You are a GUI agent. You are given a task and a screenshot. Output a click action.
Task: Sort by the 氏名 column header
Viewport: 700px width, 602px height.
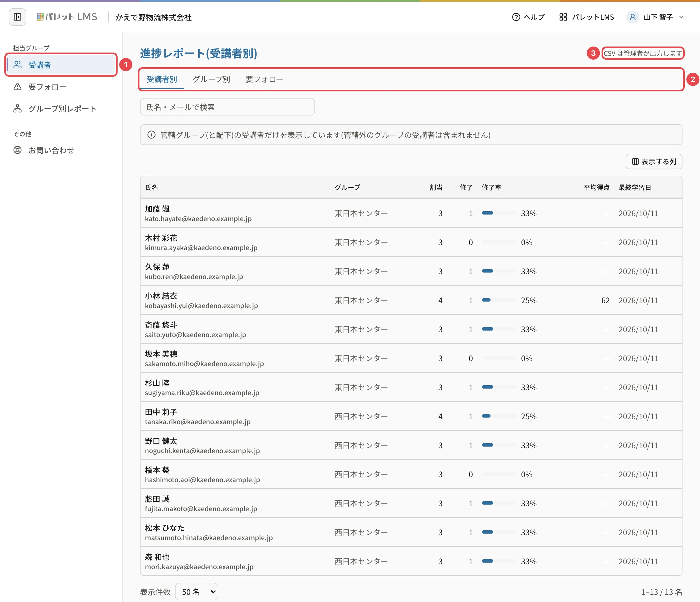pyautogui.click(x=151, y=187)
